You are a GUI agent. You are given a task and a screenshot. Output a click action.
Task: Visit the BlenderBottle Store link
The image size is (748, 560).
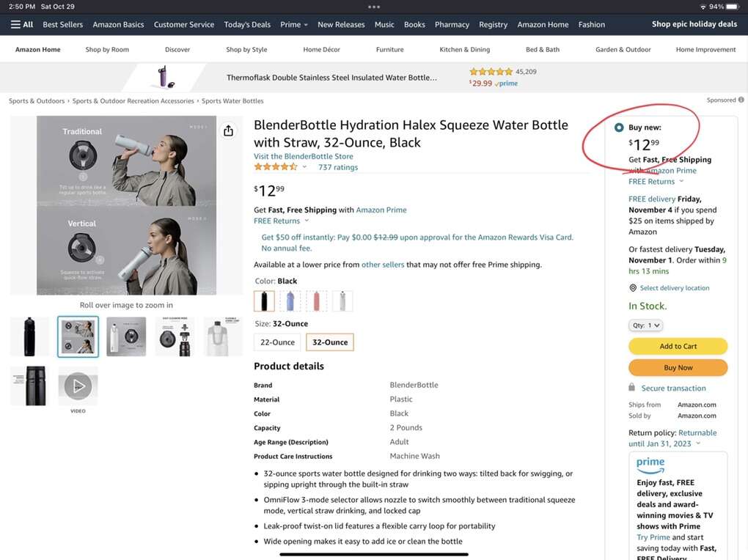click(303, 156)
